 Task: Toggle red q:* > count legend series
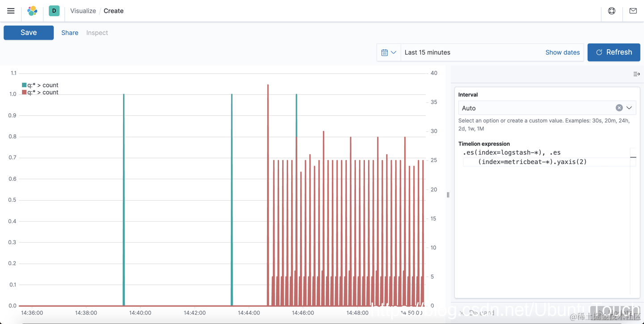pyautogui.click(x=40, y=93)
